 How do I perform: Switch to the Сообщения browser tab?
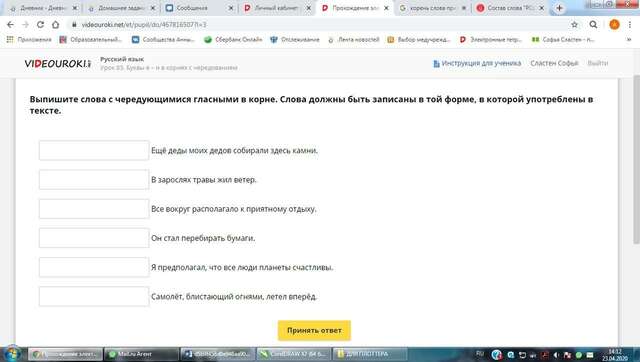199,8
